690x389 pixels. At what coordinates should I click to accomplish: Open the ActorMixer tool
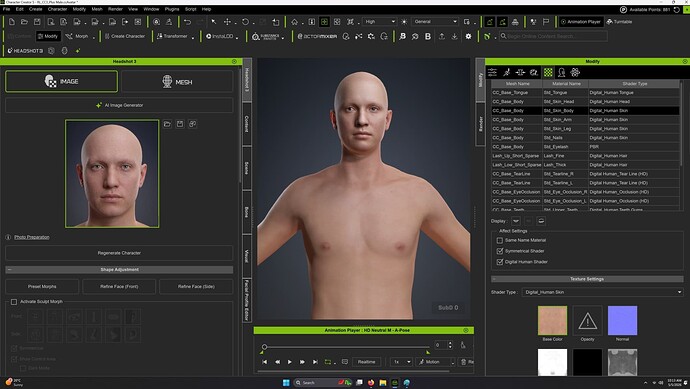tap(317, 36)
